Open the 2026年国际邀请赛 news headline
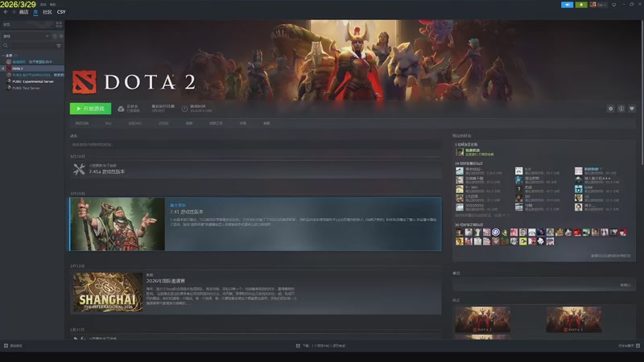This screenshot has width=644, height=362. tap(166, 281)
